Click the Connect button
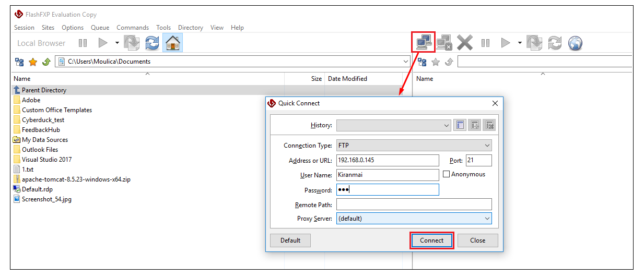Screen dimensions: 644x277 tap(432, 240)
